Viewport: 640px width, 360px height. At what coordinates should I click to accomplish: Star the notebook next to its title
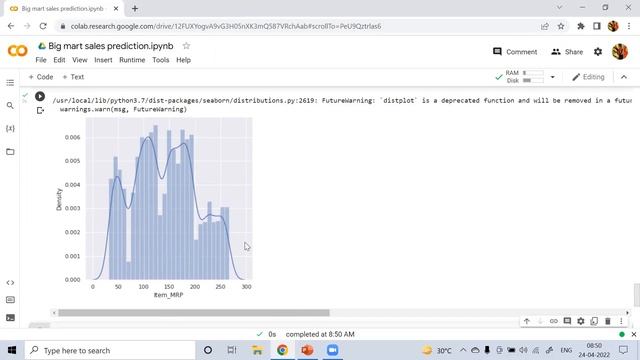click(x=186, y=46)
